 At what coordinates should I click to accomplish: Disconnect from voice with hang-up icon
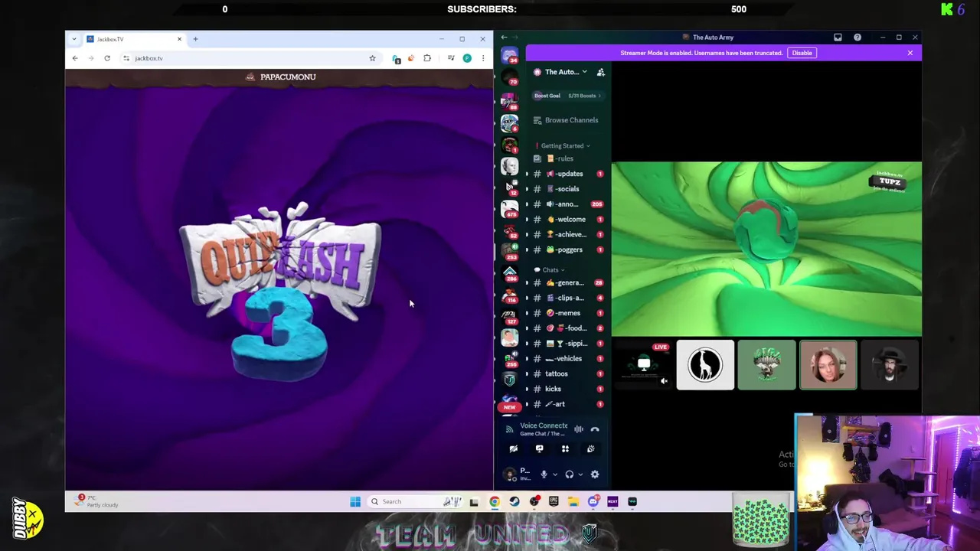point(595,429)
